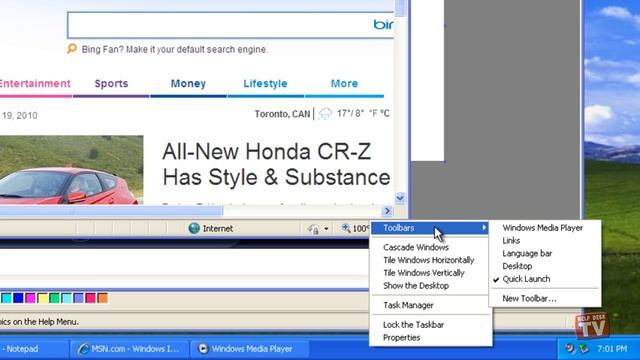
Task: Enable the Desktop toolbar
Action: tap(517, 266)
